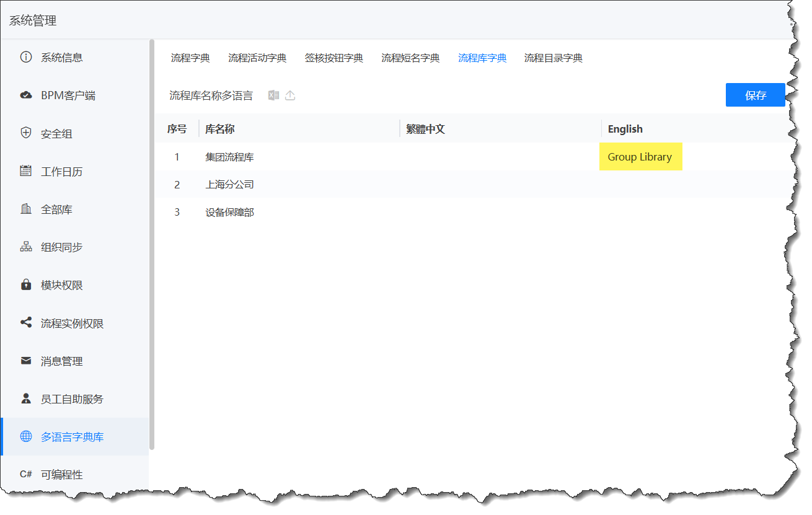Open the 流程活动字典 tab
Screen dimensions: 812x515
click(258, 57)
